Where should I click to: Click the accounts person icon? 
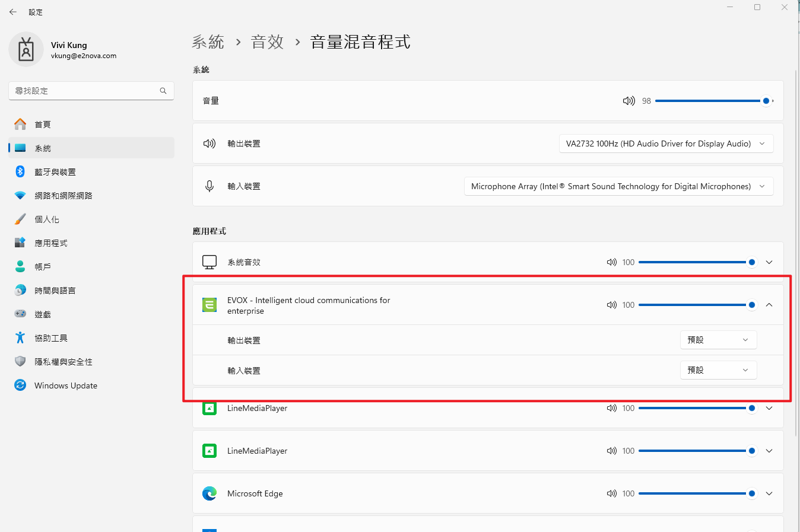pyautogui.click(x=20, y=266)
